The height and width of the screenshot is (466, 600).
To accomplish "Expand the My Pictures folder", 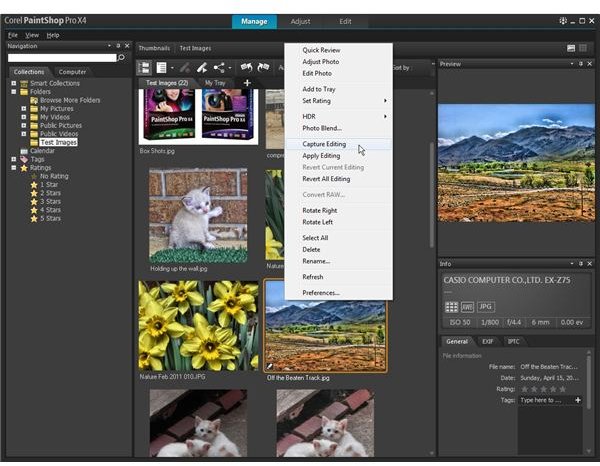I will coord(24,109).
